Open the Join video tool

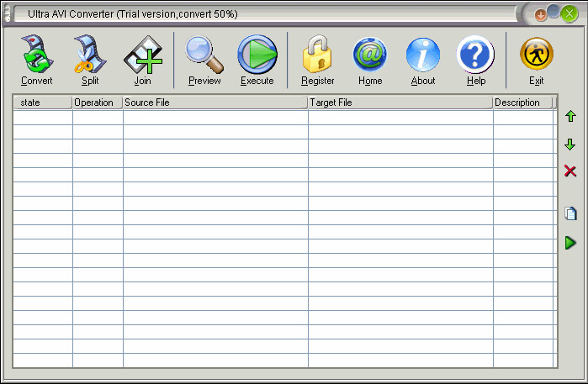click(143, 60)
